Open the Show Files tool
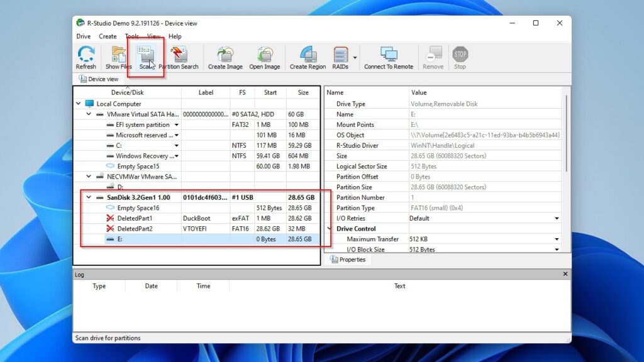The height and width of the screenshot is (362, 644). pos(119,57)
